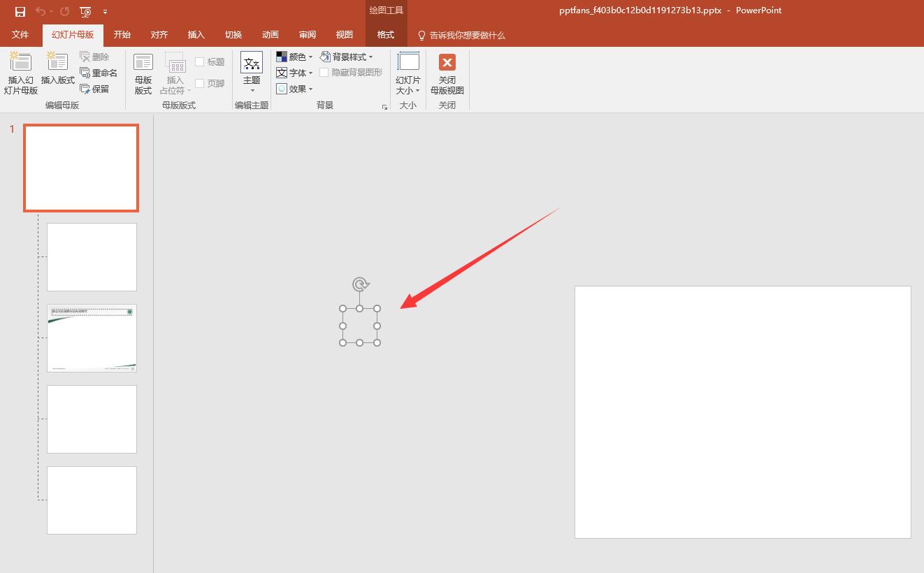Select the third layout thumbnail with green curves
The height and width of the screenshot is (573, 924).
92,338
